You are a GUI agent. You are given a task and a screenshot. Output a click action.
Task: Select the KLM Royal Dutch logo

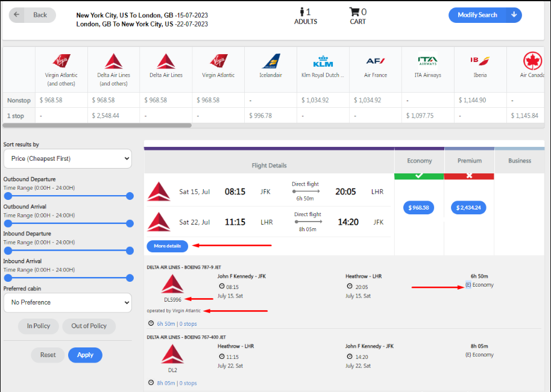coord(323,61)
